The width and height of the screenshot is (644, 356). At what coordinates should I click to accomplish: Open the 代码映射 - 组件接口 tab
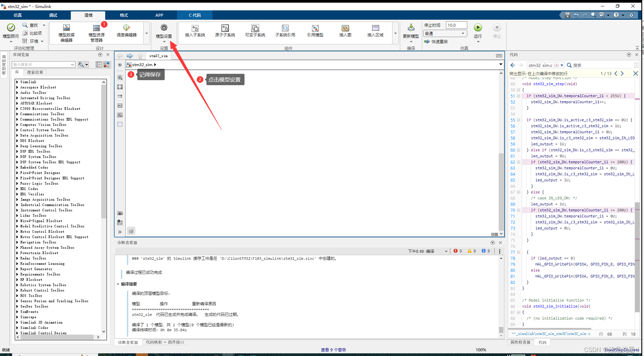tap(165, 342)
